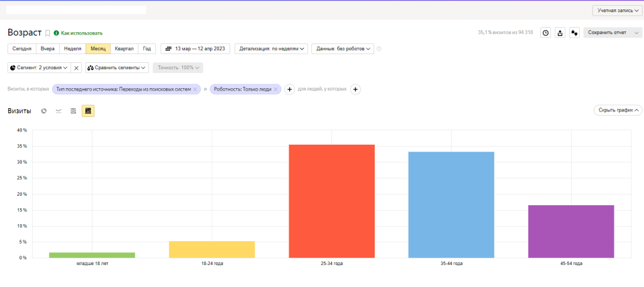This screenshot has width=644, height=287.
Task: Switch to the pie chart view icon
Action: pos(44,111)
